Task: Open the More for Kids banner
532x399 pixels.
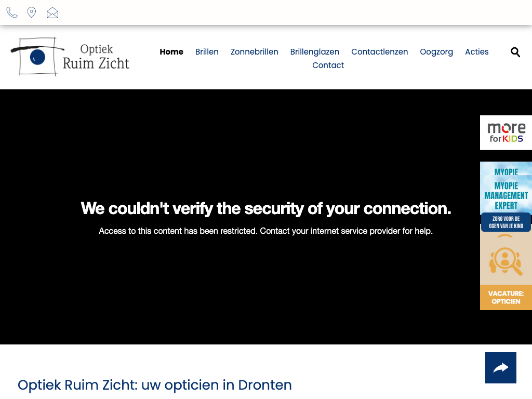Action: tap(506, 132)
